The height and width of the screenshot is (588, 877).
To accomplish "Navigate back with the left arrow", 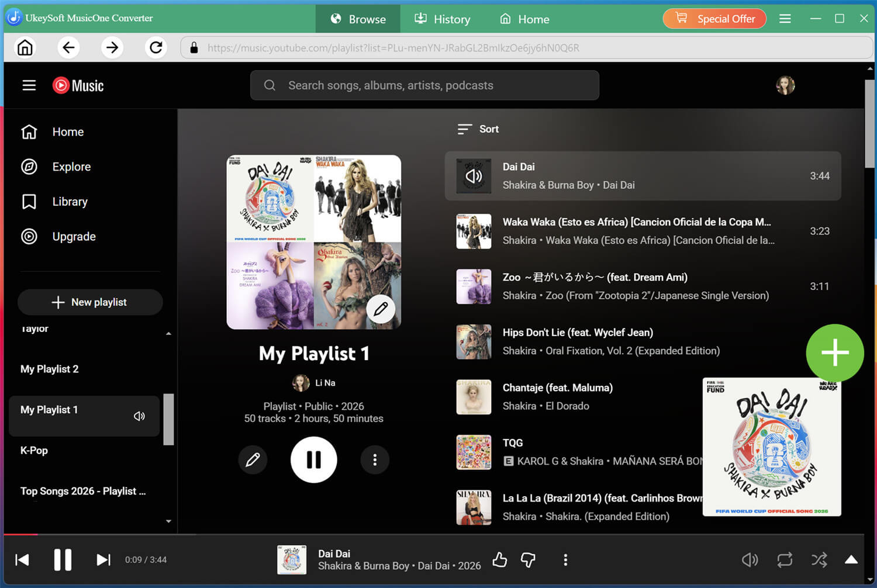I will click(x=68, y=47).
